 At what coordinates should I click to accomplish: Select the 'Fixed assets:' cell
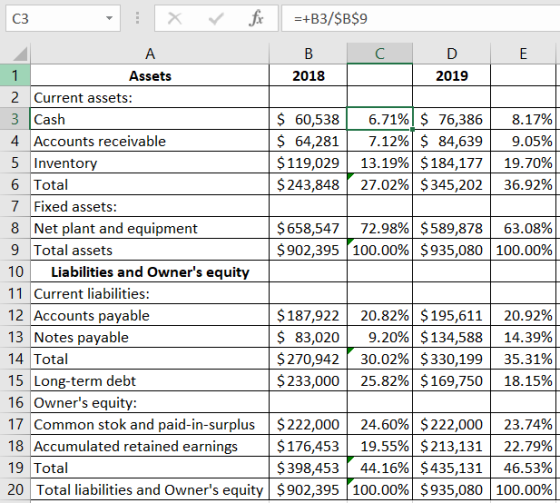150,206
